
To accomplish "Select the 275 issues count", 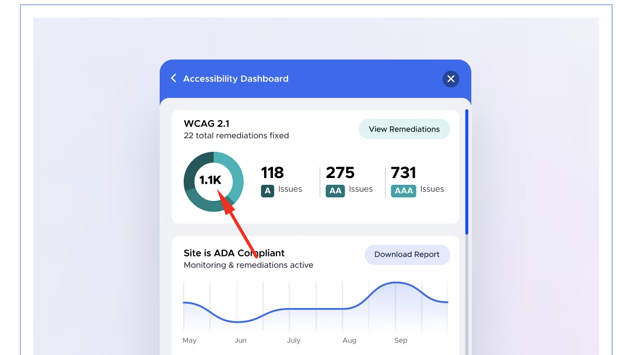I will pyautogui.click(x=340, y=172).
